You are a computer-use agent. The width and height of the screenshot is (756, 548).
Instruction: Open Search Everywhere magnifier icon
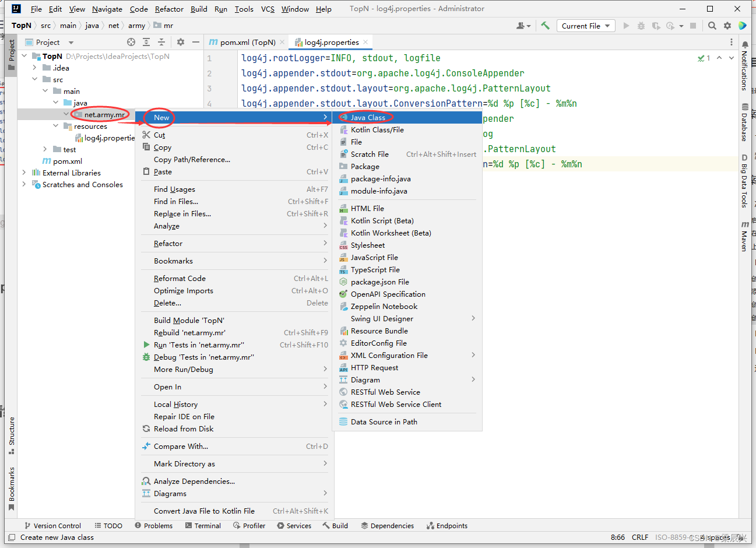(x=712, y=26)
